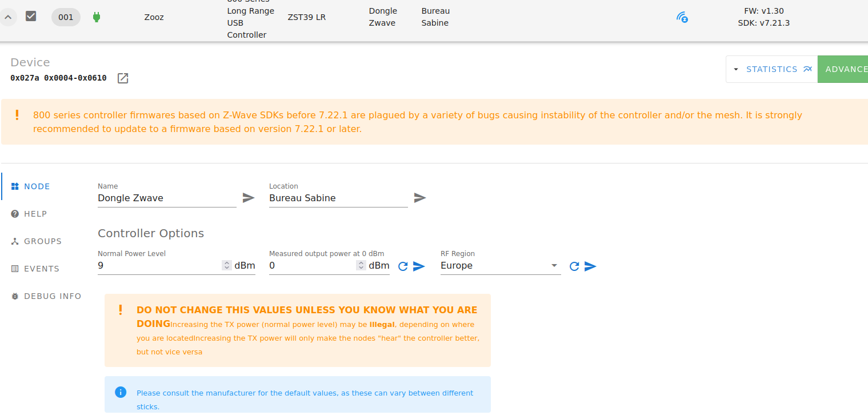The image size is (868, 419).
Task: Refresh the measured output power value
Action: pos(403,266)
